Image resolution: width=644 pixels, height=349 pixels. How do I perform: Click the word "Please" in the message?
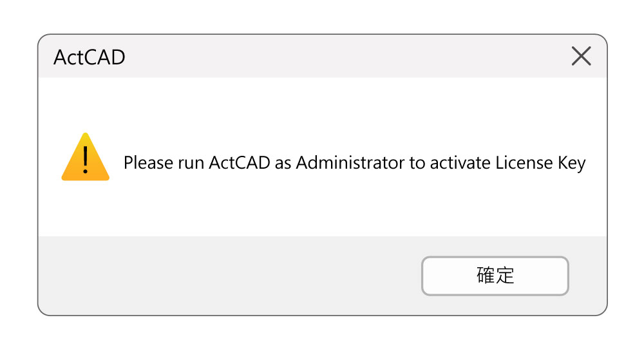coord(147,163)
